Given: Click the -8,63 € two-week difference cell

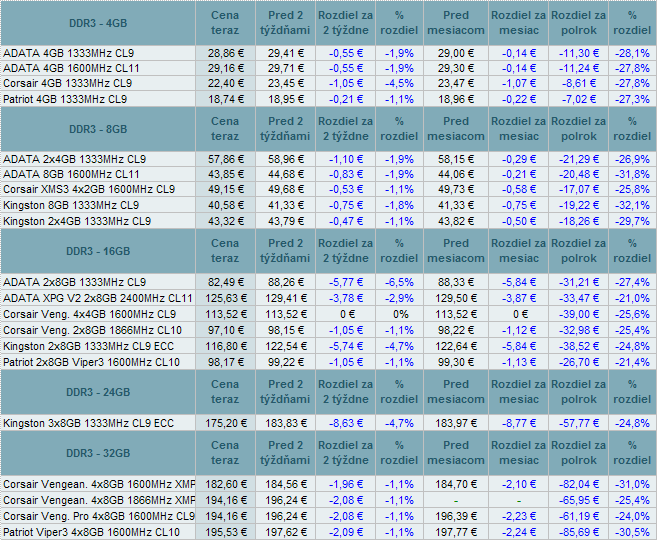Looking at the screenshot, I should [x=346, y=423].
